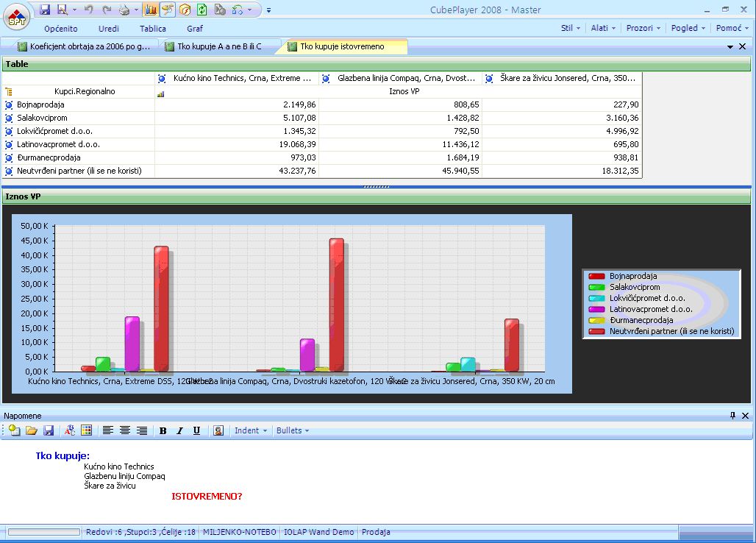
Task: Open the color grid palette icon
Action: [x=87, y=430]
